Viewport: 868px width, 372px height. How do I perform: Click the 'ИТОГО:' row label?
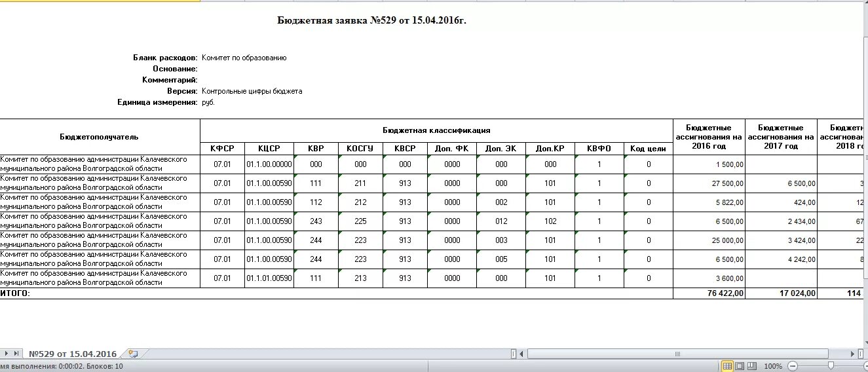(x=15, y=293)
